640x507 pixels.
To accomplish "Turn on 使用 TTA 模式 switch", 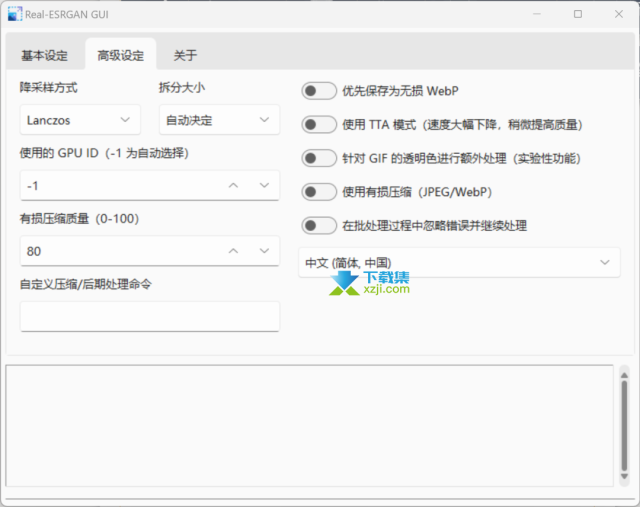I will click(x=319, y=125).
